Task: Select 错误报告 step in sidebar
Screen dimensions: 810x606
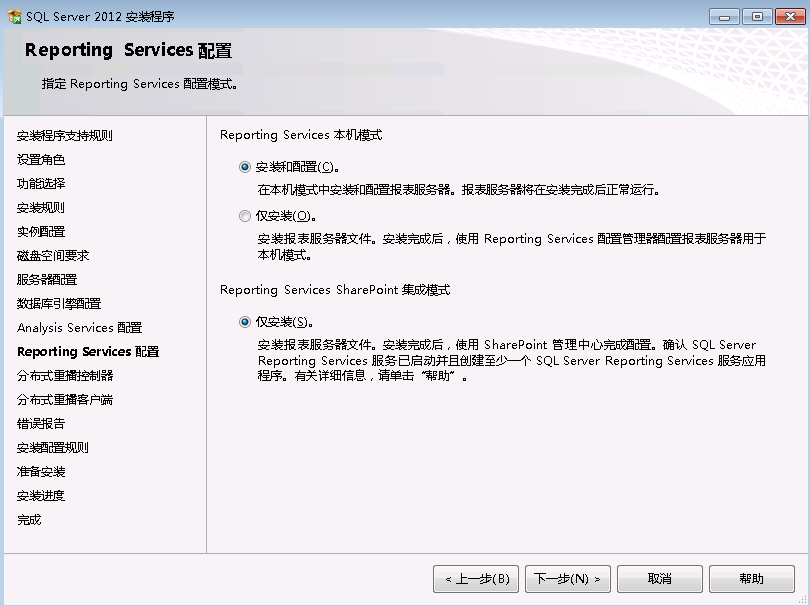Action: click(x=41, y=424)
